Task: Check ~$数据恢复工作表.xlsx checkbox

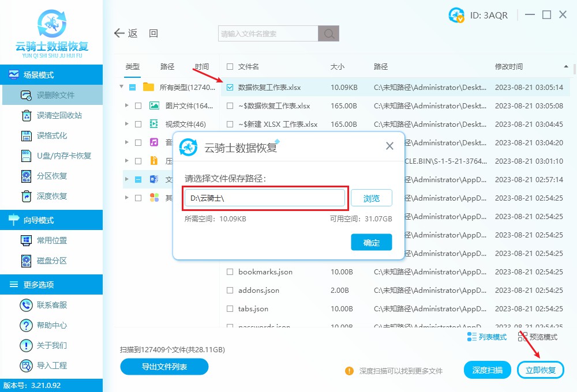Action: [230, 106]
